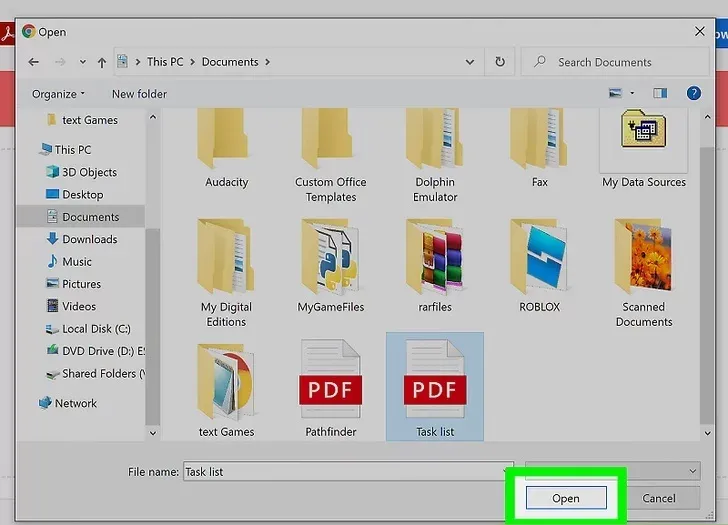Open the view options dropdown arrow

point(632,93)
